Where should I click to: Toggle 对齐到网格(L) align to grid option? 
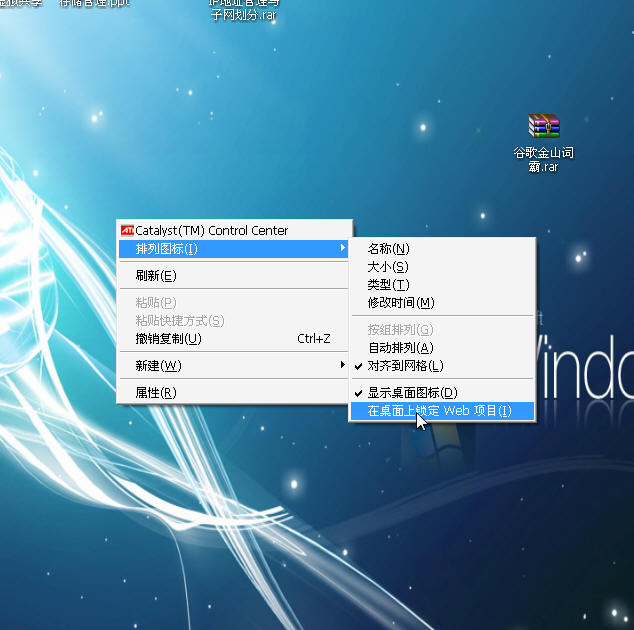405,366
